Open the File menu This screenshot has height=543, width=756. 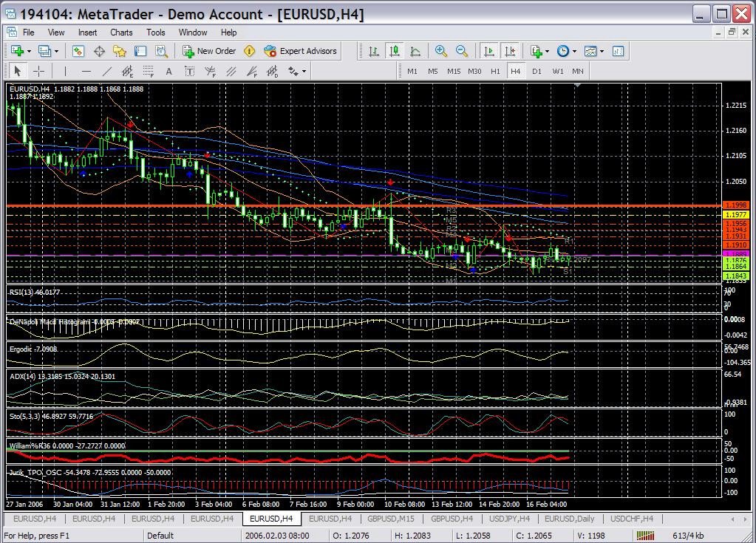(x=28, y=33)
